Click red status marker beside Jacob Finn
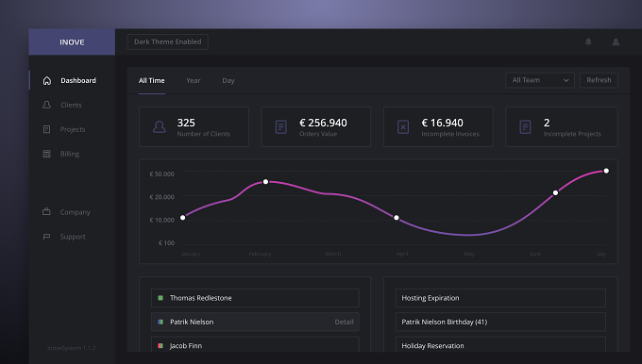This screenshot has width=642, height=364. click(160, 345)
